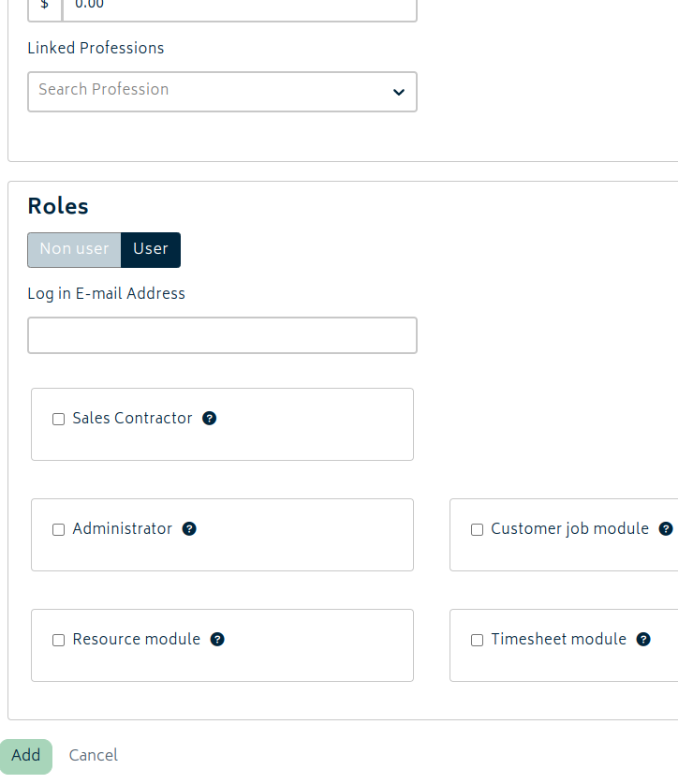Expand the Linked Professions dropdown arrow
The width and height of the screenshot is (678, 784).
tap(398, 92)
